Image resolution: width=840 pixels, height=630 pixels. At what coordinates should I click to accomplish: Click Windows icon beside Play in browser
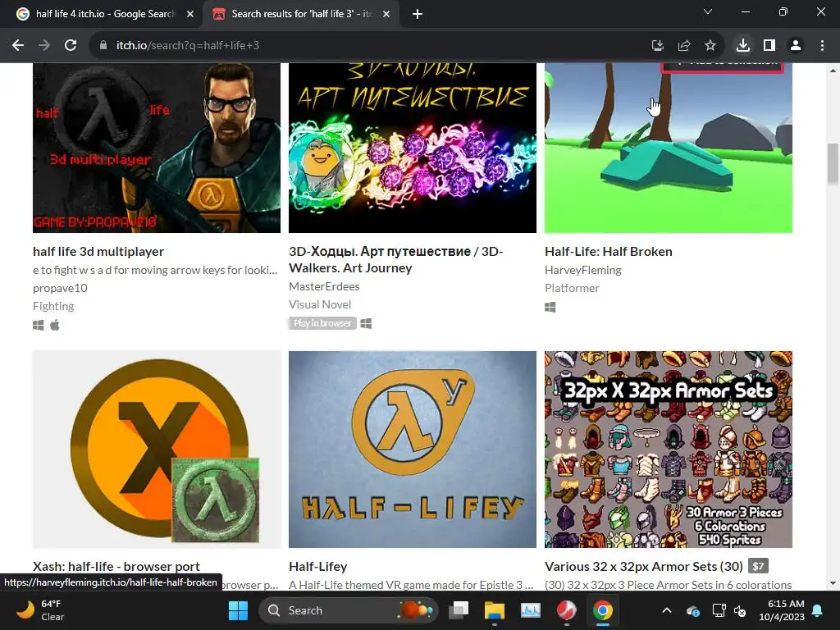[366, 323]
